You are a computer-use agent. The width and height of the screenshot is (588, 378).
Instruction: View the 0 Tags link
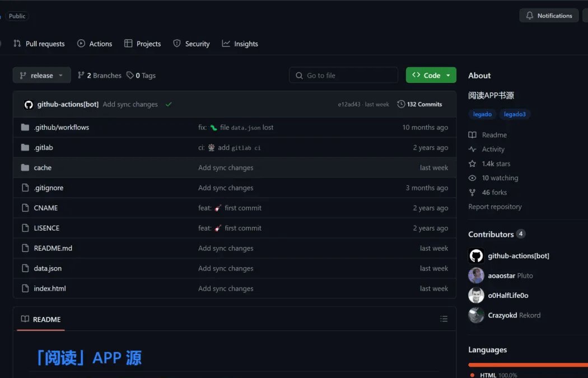pyautogui.click(x=141, y=76)
